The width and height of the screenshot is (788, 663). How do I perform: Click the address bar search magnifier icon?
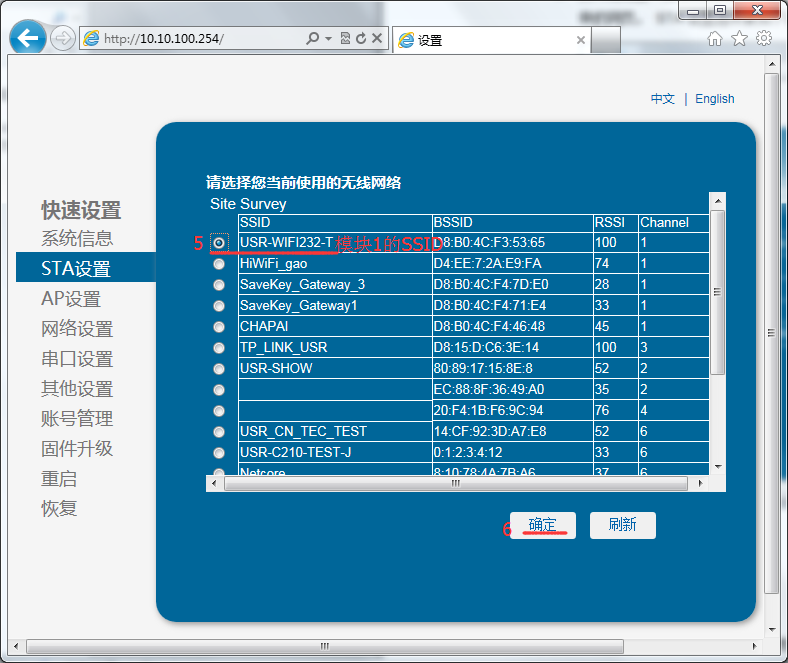(313, 39)
